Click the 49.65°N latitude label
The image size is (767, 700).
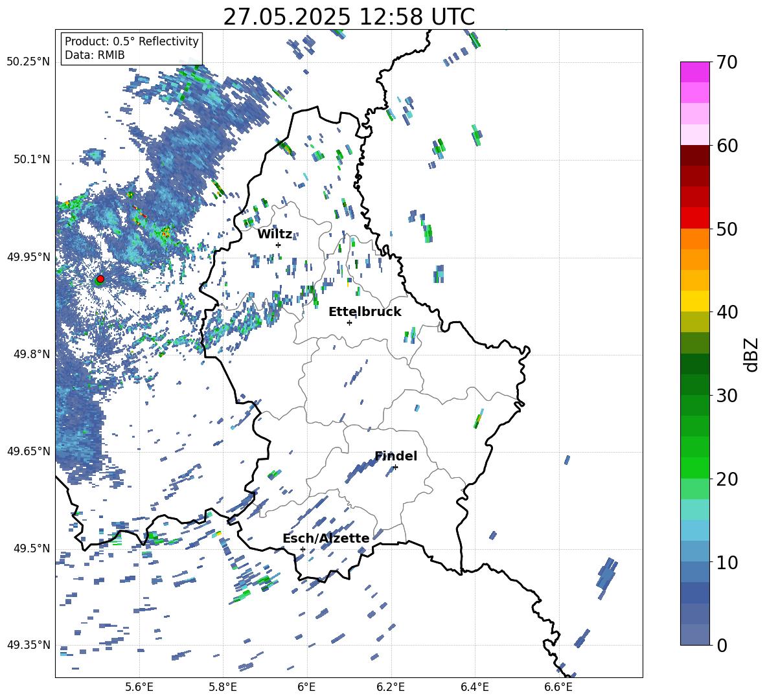point(29,451)
